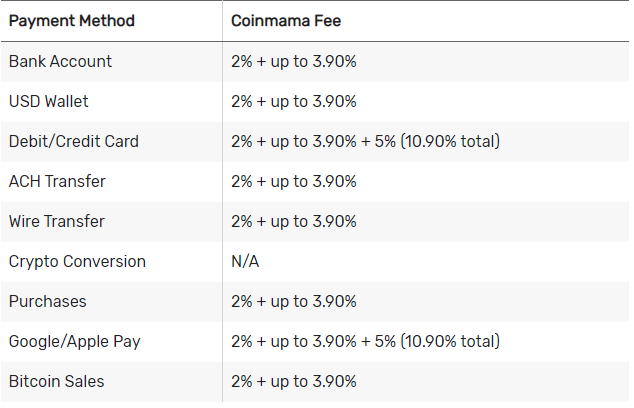Click the Google/Apple Pay 10.90% total fee
The width and height of the screenshot is (634, 408).
[x=366, y=342]
